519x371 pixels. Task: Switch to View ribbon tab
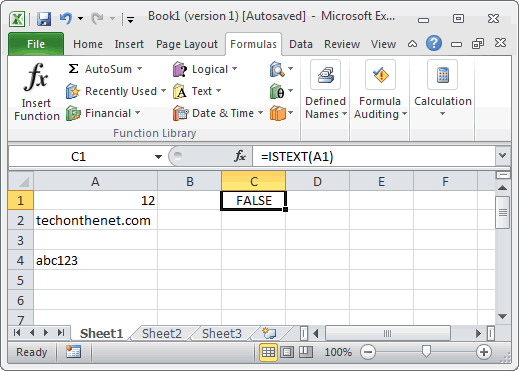tap(383, 44)
